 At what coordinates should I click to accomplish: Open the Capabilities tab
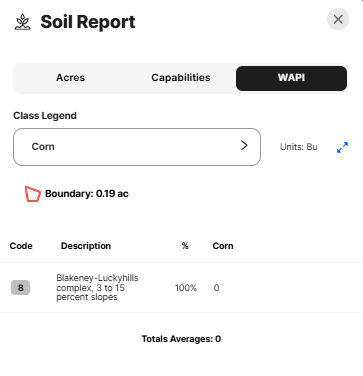coord(181,78)
